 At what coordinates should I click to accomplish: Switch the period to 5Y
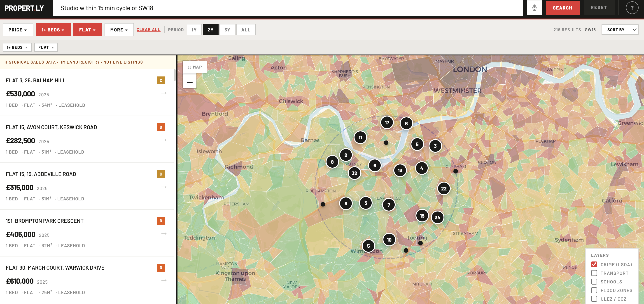(x=227, y=29)
